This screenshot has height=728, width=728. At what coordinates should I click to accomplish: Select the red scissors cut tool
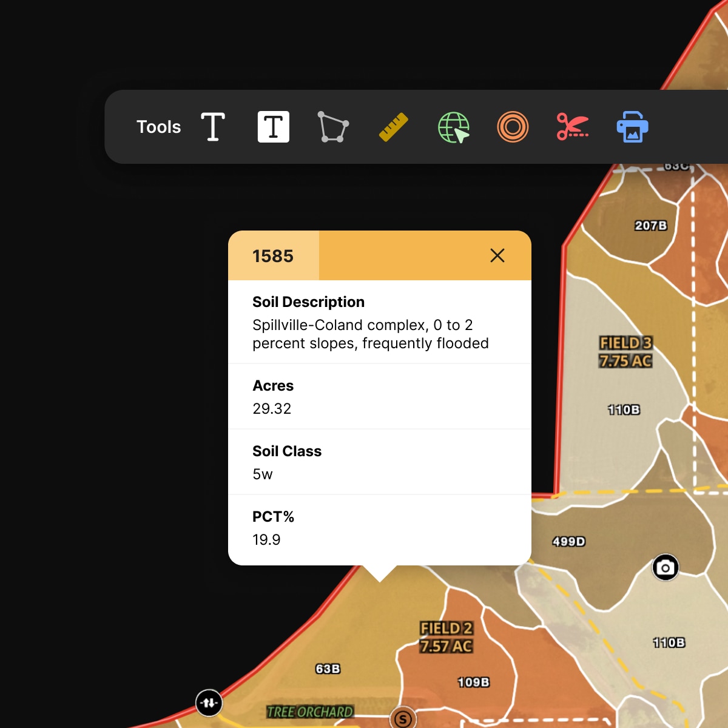pos(573,127)
